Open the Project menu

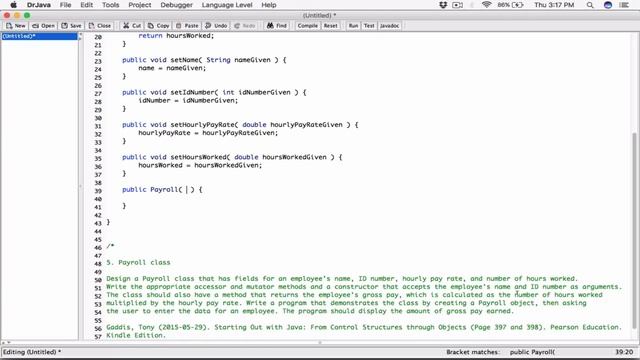point(140,5)
